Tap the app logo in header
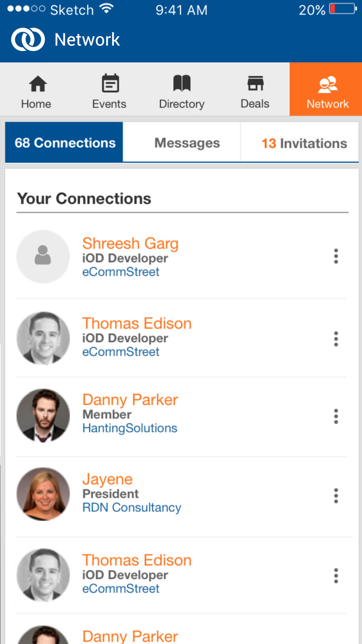 (x=28, y=39)
